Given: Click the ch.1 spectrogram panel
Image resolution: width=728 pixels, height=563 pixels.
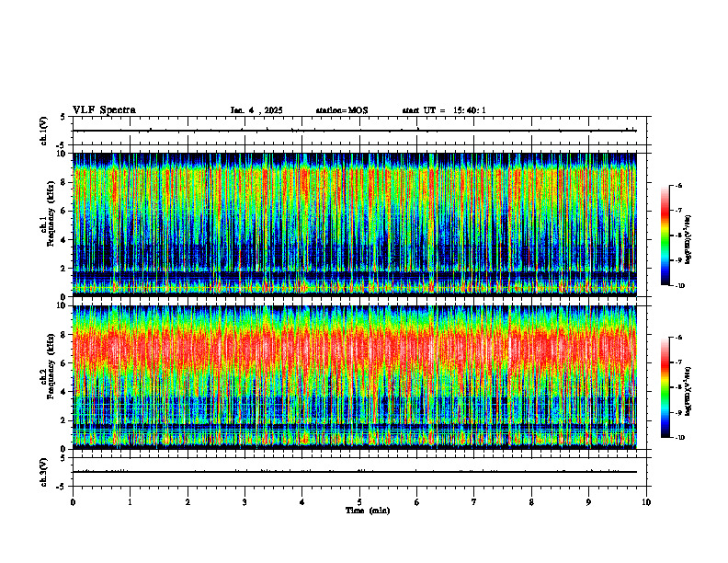Looking at the screenshot, I should 355,224.
